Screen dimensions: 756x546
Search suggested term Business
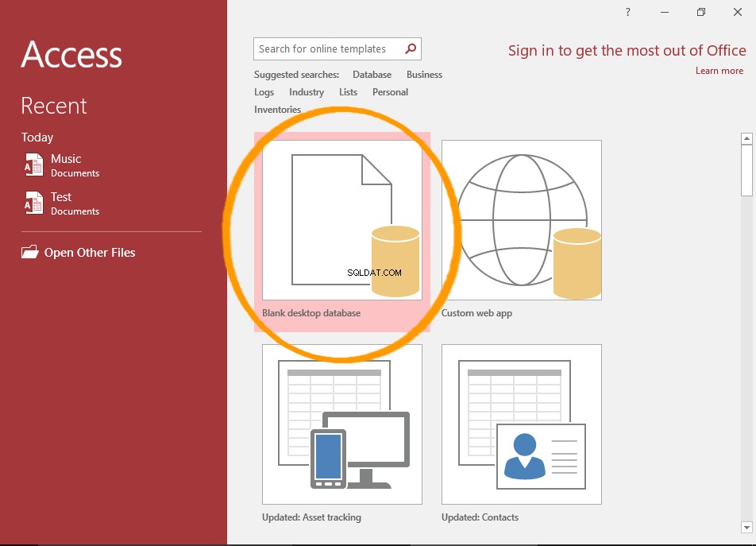[x=424, y=75]
